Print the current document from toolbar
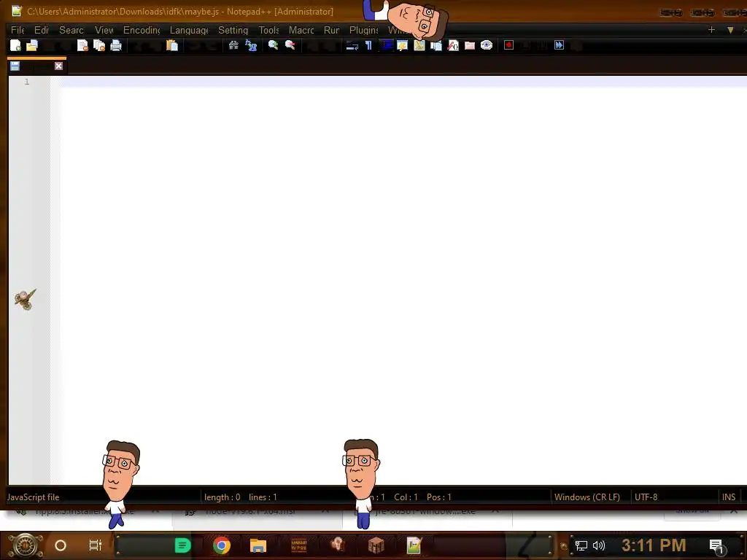 click(116, 45)
